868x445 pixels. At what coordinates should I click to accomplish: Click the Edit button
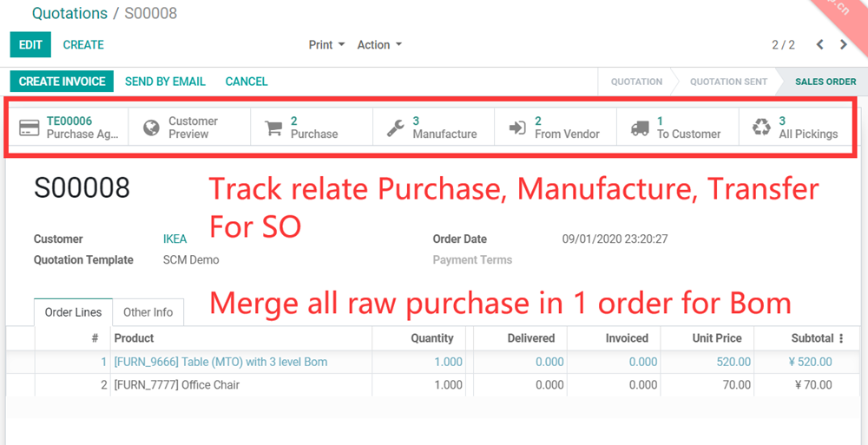click(x=30, y=45)
